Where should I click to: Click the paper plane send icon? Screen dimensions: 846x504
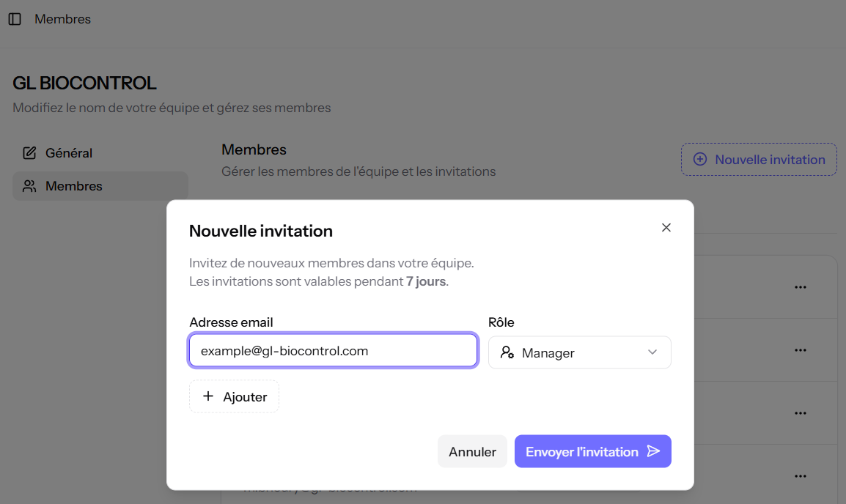(653, 451)
